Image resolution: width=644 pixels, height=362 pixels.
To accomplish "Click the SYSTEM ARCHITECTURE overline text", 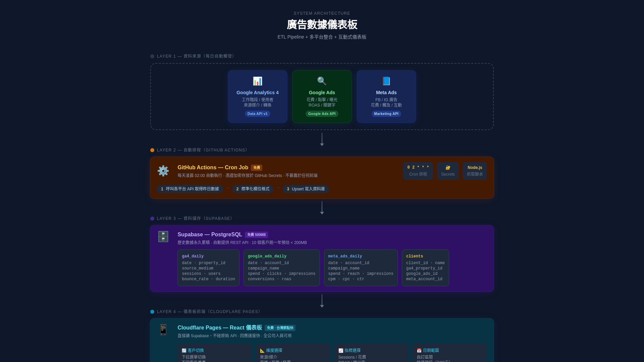I will click(x=322, y=13).
